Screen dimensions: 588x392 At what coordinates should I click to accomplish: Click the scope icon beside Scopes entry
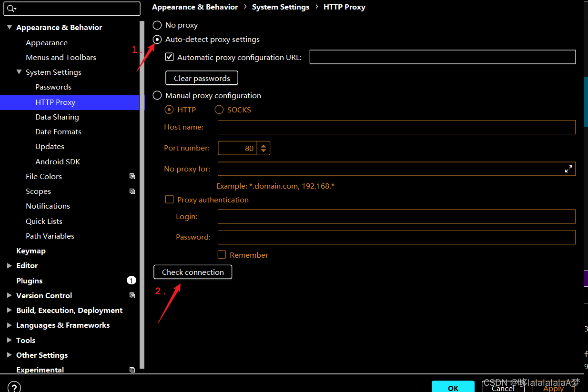click(x=132, y=191)
